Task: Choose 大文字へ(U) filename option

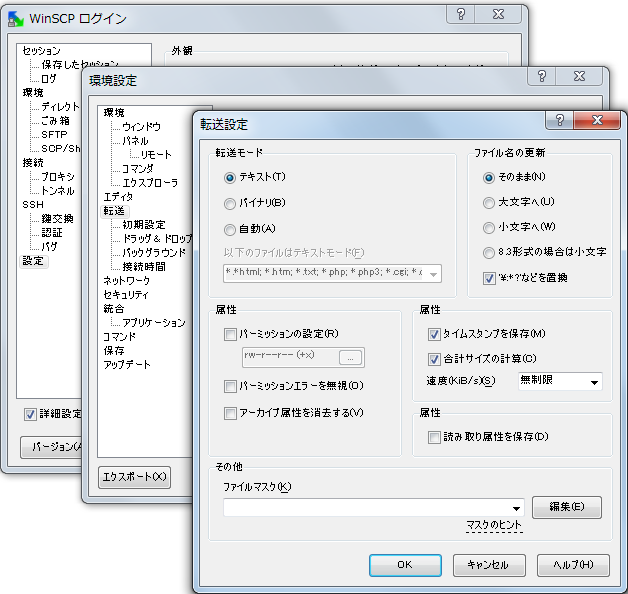Action: (489, 203)
